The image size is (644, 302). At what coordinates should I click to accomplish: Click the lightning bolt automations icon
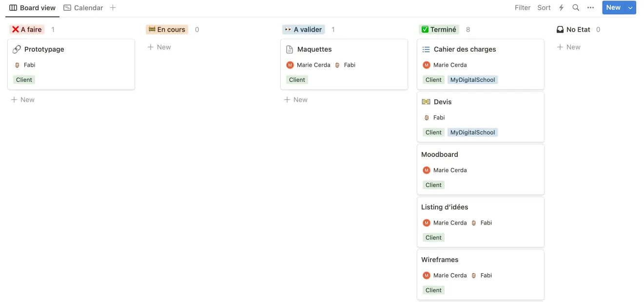click(x=561, y=8)
